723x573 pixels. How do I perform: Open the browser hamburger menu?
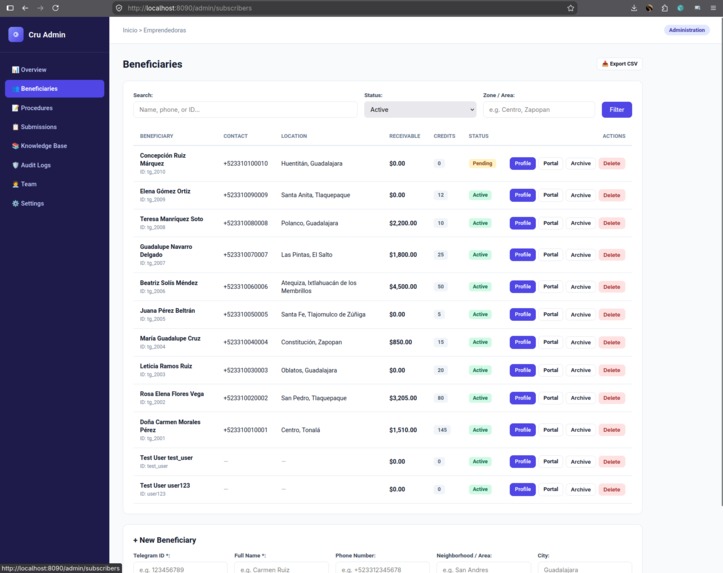713,8
